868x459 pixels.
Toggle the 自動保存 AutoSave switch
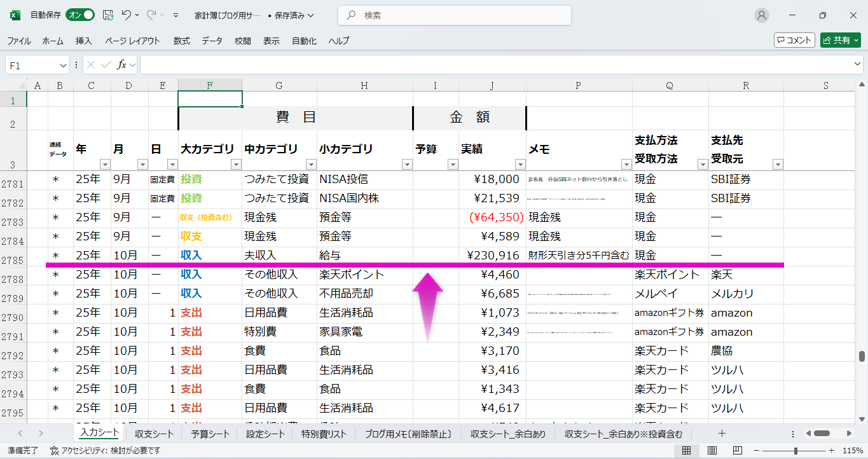(x=80, y=15)
